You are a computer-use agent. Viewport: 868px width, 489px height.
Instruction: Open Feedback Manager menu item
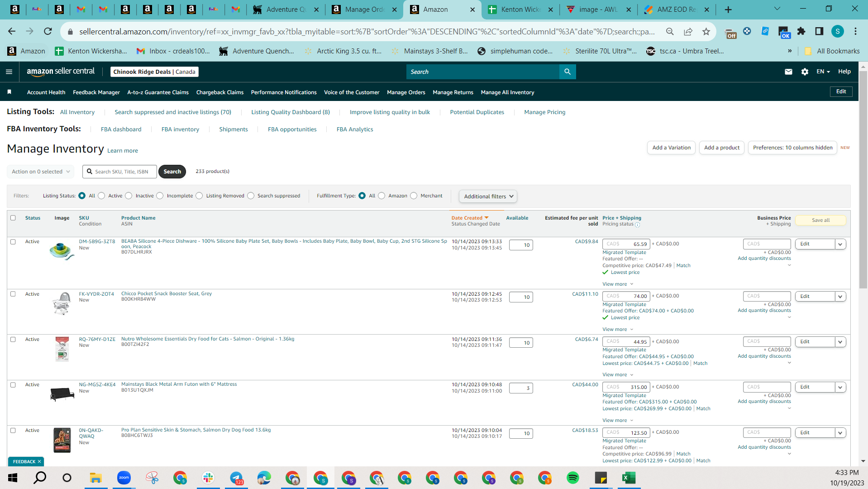[96, 92]
